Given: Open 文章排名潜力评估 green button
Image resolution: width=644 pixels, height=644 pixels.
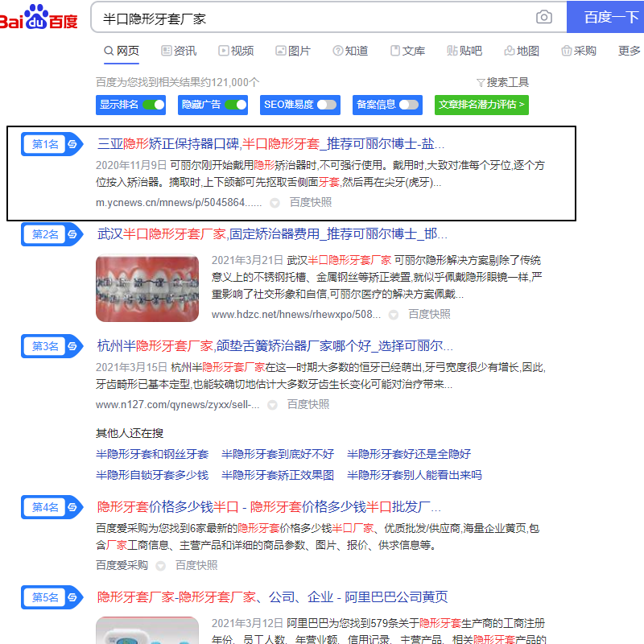Looking at the screenshot, I should [481, 105].
